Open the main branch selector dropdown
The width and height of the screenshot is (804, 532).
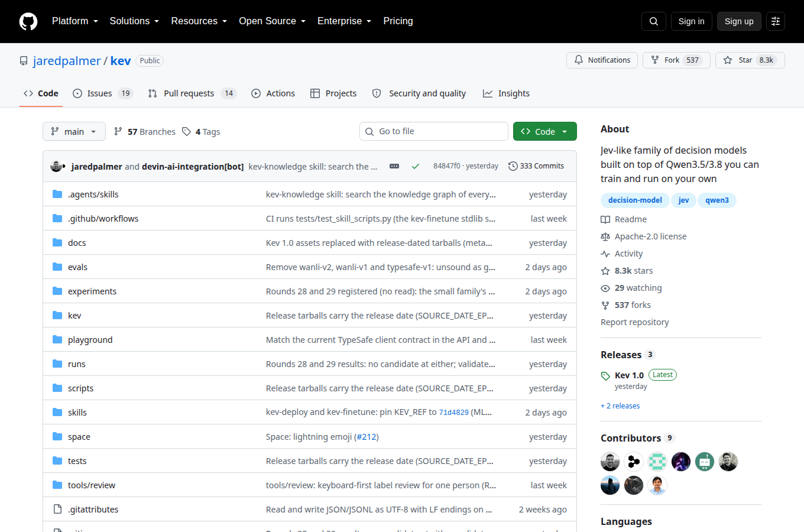coord(74,131)
